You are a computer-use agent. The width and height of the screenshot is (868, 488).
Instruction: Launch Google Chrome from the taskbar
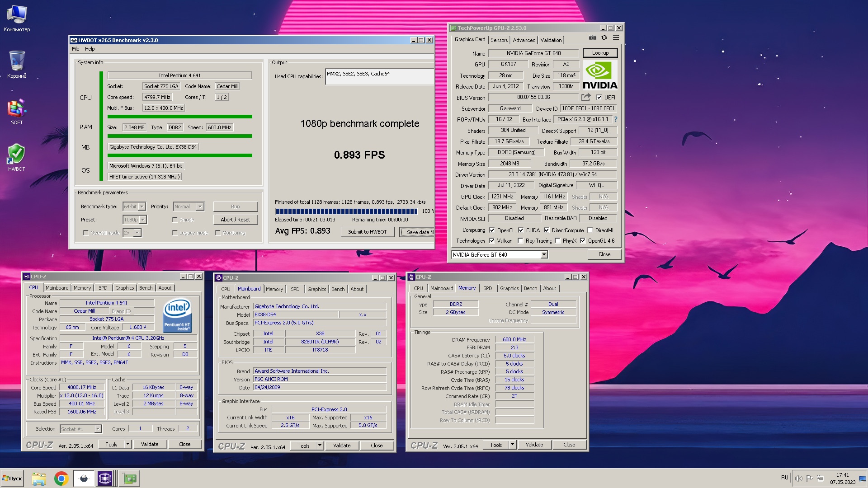(61, 479)
